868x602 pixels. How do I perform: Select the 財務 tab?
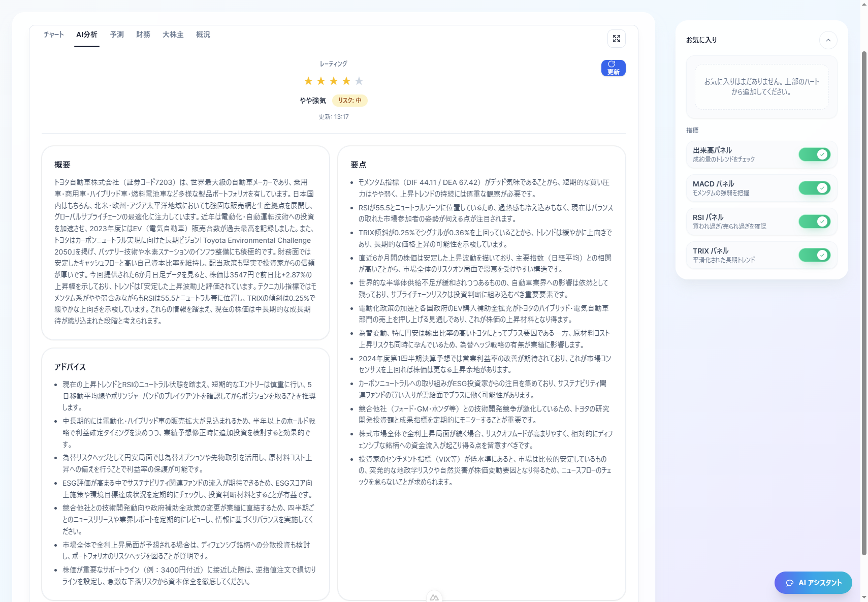point(144,35)
